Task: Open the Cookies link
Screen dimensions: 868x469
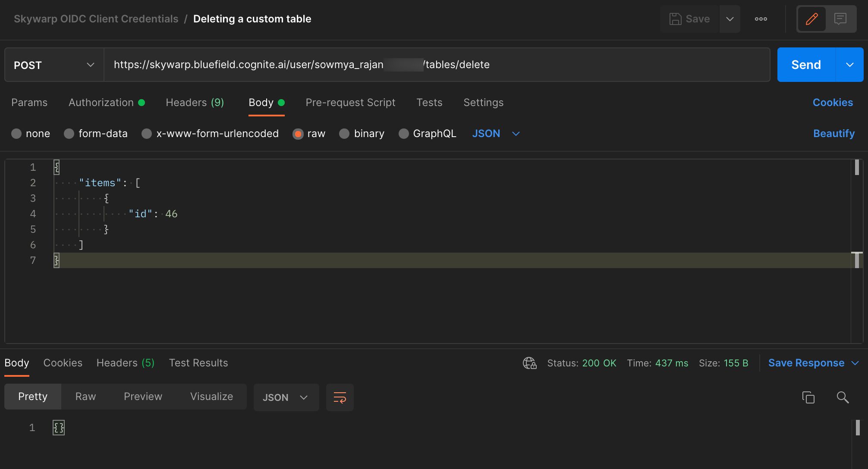Action: (x=833, y=103)
